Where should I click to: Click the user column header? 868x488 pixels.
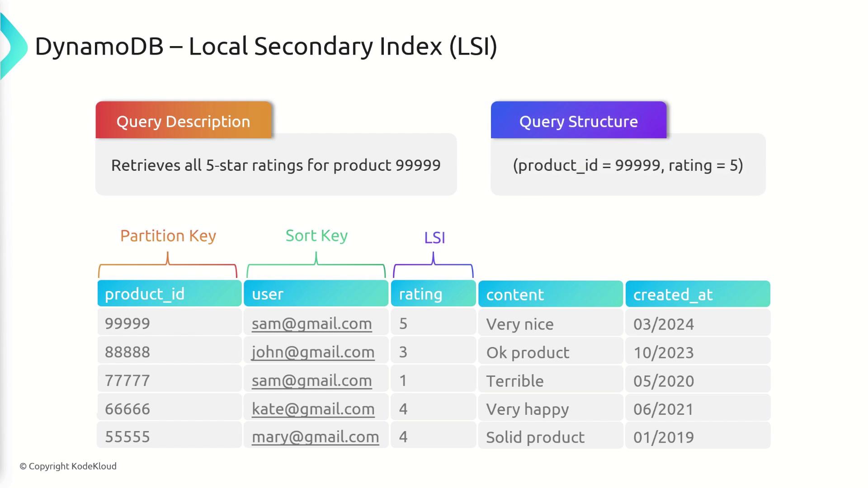316,294
